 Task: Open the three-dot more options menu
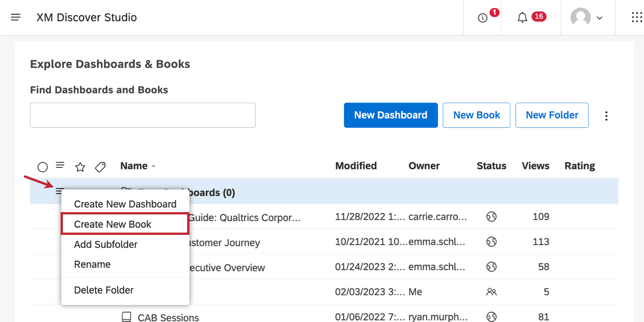(x=606, y=116)
